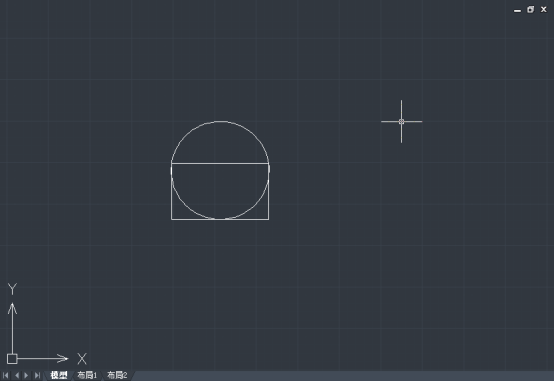Click the UCS icon origin square
The width and height of the screenshot is (554, 382).
[x=12, y=359]
